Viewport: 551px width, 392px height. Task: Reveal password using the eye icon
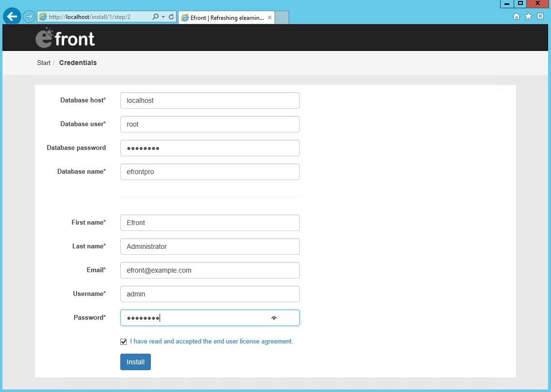274,318
